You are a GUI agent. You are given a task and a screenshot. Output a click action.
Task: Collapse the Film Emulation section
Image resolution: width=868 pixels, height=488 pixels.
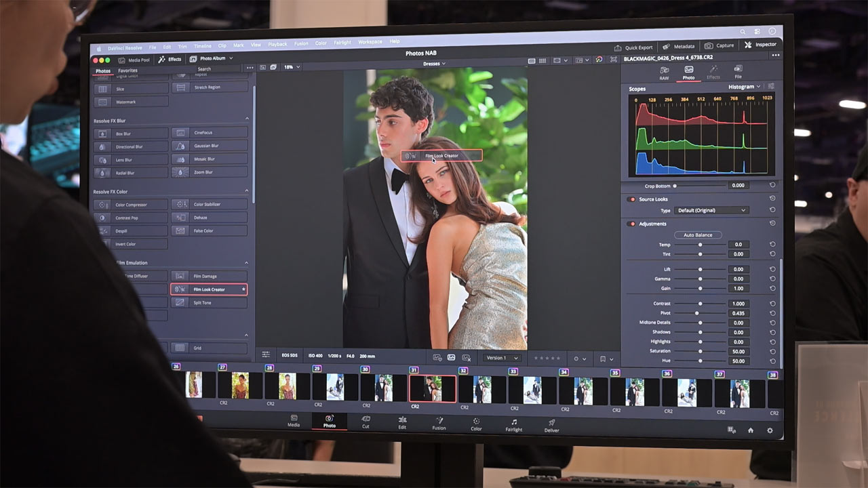pos(247,263)
